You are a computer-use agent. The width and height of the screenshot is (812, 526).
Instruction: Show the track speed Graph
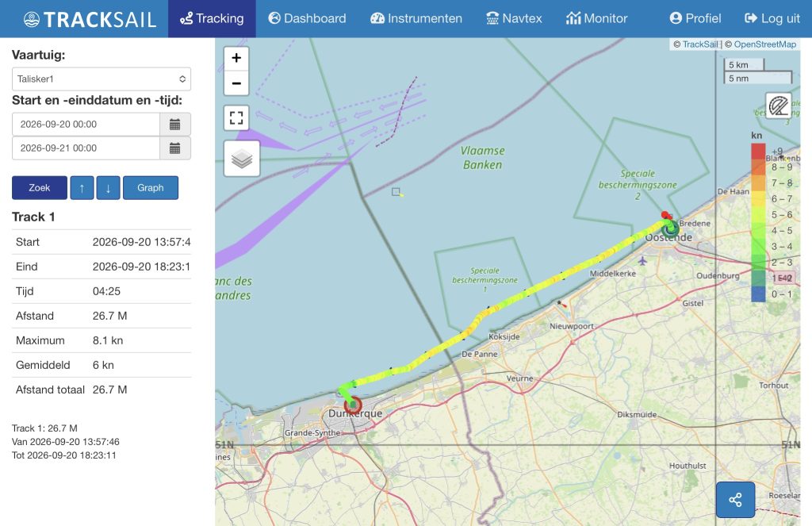point(151,187)
